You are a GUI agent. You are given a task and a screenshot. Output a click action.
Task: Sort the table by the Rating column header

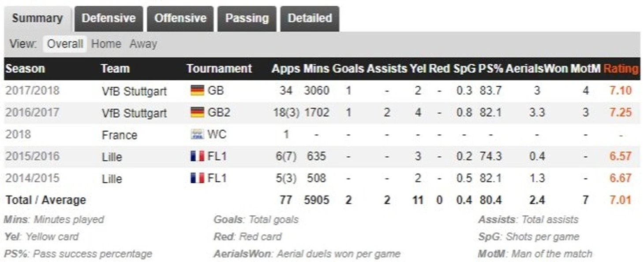621,69
